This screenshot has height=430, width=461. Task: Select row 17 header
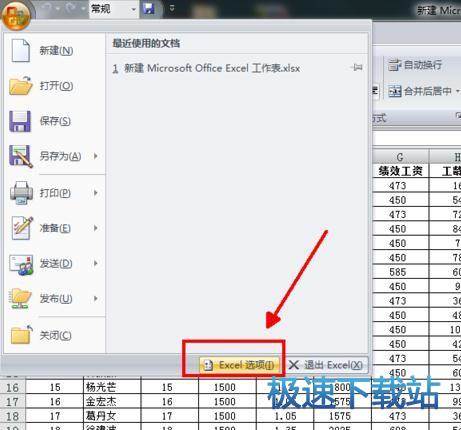(x=13, y=402)
